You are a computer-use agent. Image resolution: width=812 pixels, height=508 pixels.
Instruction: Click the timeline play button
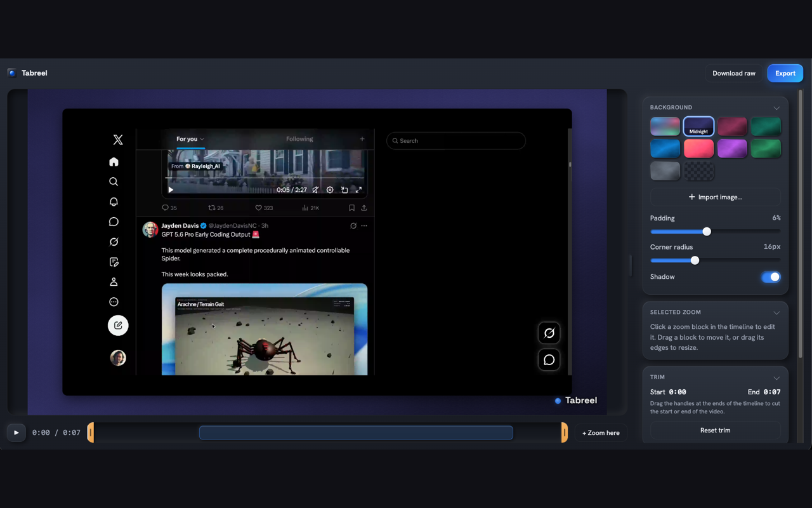coord(16,432)
